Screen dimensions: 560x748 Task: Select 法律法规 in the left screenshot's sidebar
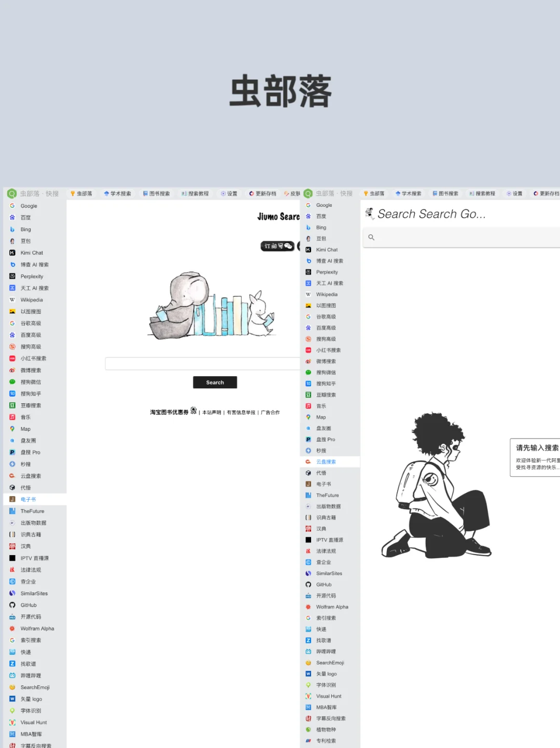point(35,570)
